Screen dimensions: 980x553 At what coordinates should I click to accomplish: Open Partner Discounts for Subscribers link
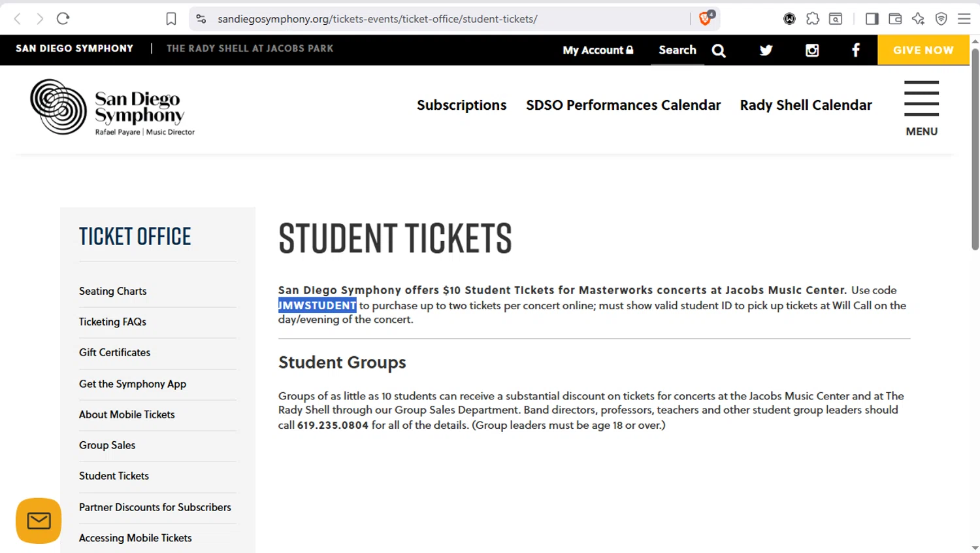pos(155,507)
